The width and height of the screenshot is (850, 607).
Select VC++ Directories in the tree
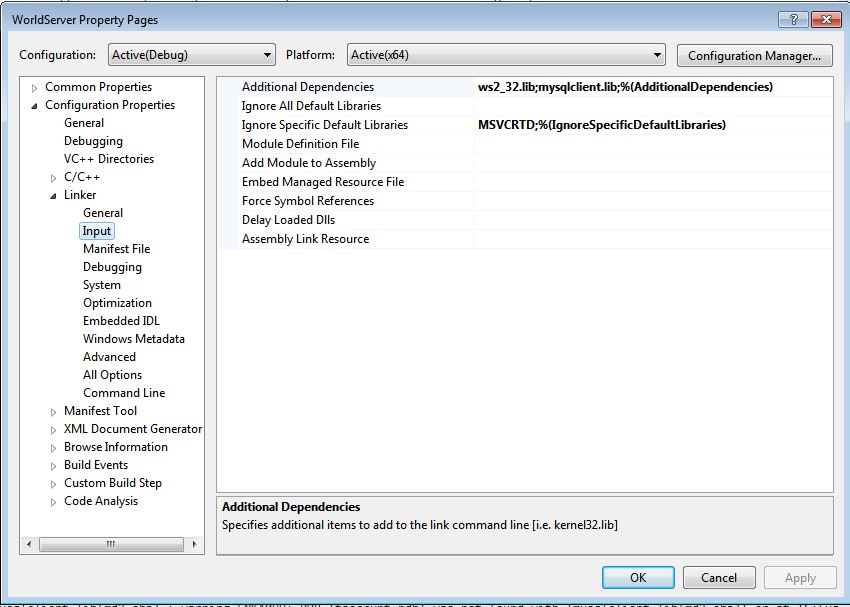coord(109,159)
